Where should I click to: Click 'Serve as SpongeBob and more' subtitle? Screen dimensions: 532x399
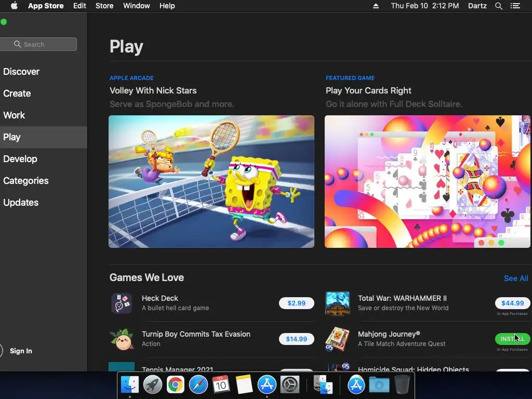[x=171, y=104]
